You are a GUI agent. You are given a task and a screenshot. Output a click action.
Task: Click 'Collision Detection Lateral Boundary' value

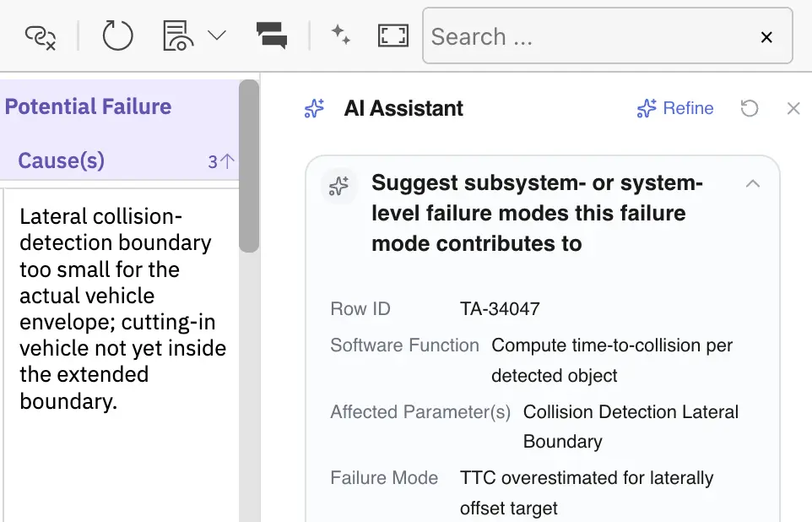[x=631, y=427]
